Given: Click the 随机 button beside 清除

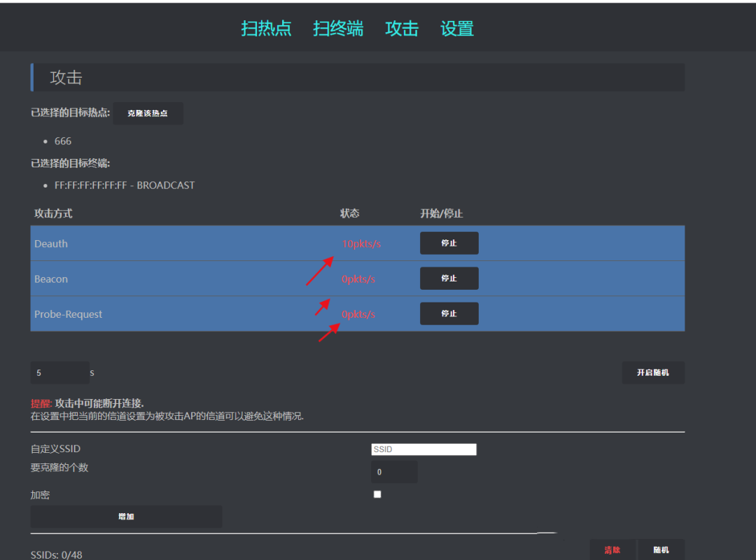Looking at the screenshot, I should point(661,550).
